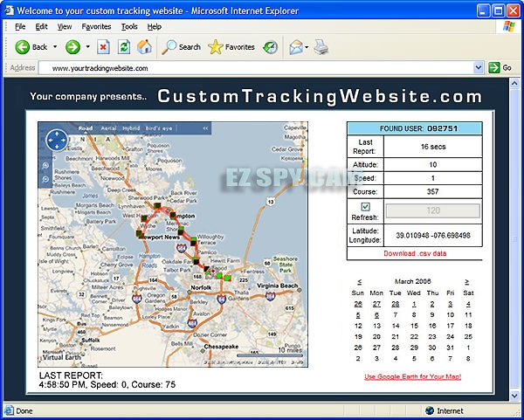Click the Last Report value 16 secs

433,147
